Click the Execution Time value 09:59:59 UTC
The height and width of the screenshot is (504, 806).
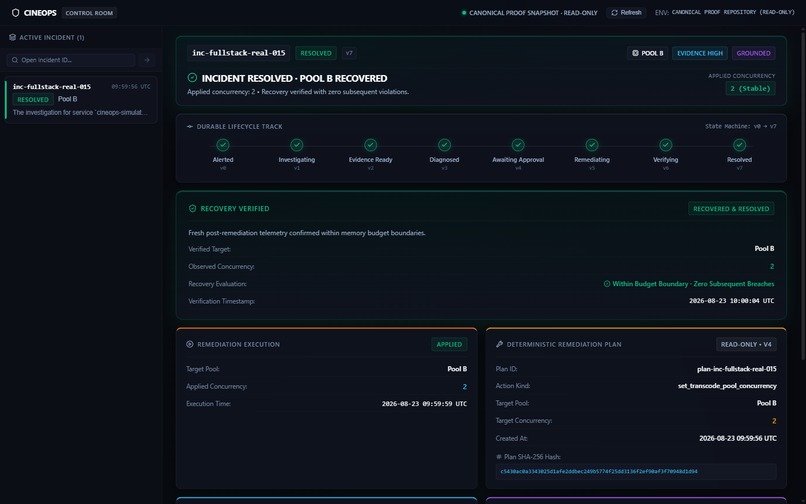point(424,404)
